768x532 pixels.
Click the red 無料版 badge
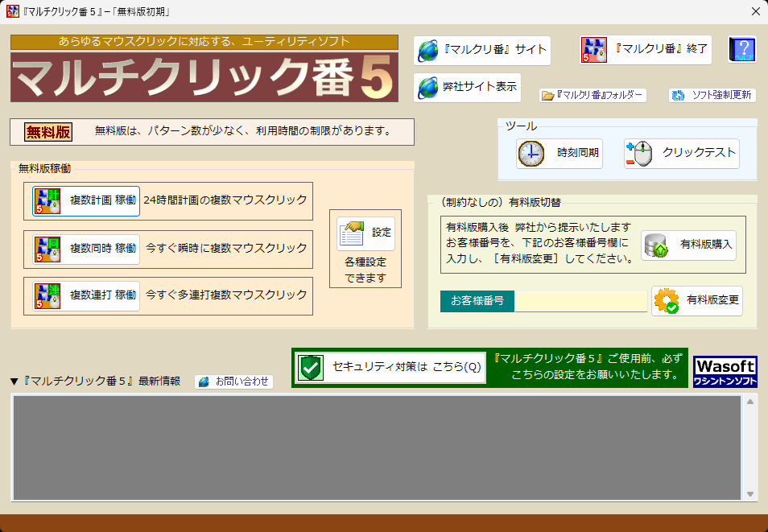click(48, 132)
